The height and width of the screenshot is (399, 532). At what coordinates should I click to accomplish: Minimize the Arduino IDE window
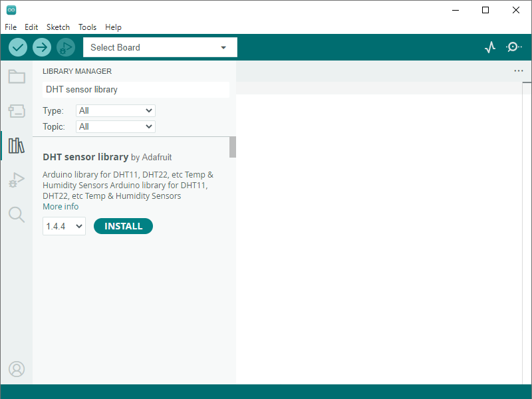coord(456,10)
